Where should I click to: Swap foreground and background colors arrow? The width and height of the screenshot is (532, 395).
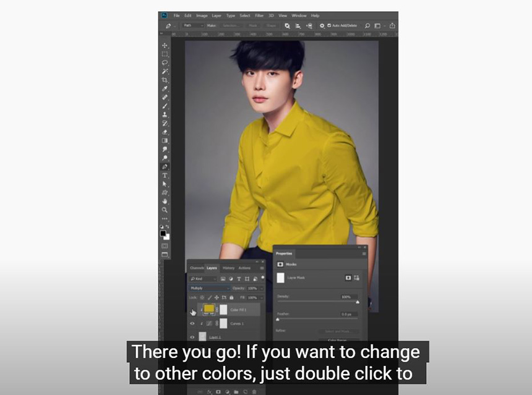click(x=168, y=227)
